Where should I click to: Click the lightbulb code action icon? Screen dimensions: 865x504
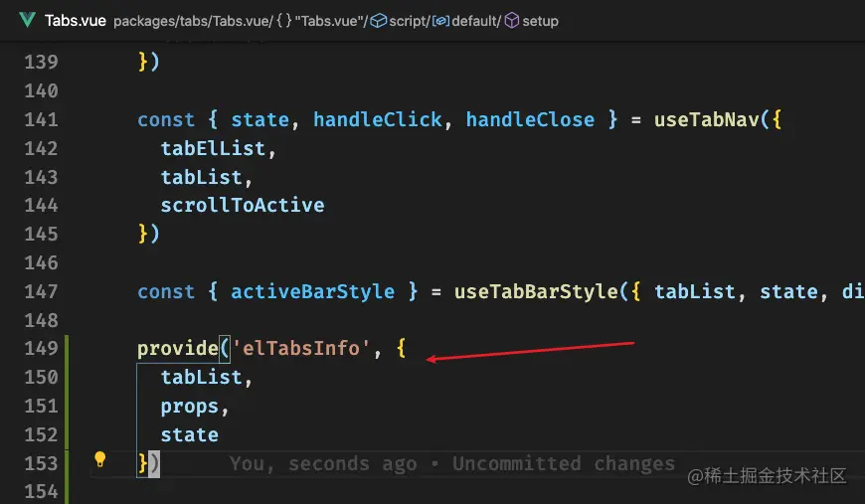99,460
